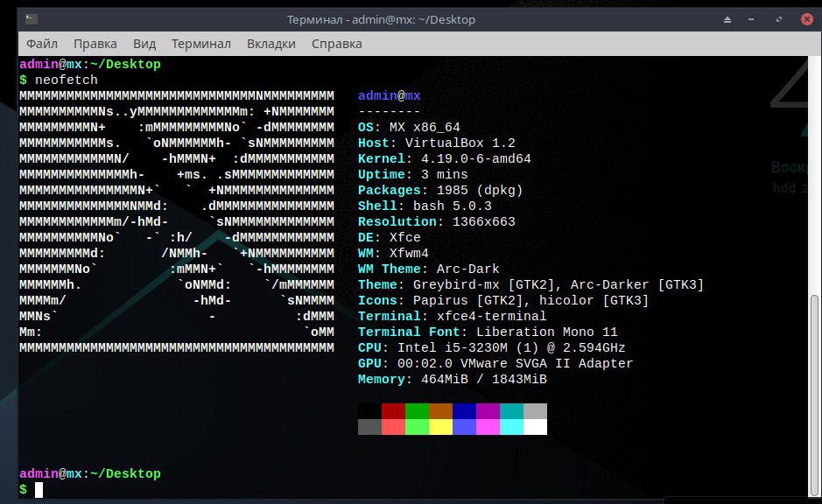Click the 'Kernel: 4.19.0-6-amd64' line
822x504 pixels.
pos(445,158)
